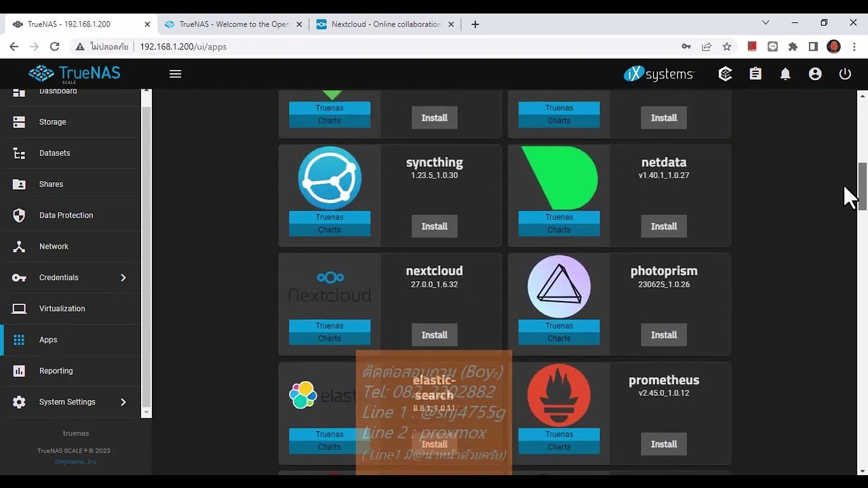
Task: Install the photoprism app
Action: click(664, 335)
